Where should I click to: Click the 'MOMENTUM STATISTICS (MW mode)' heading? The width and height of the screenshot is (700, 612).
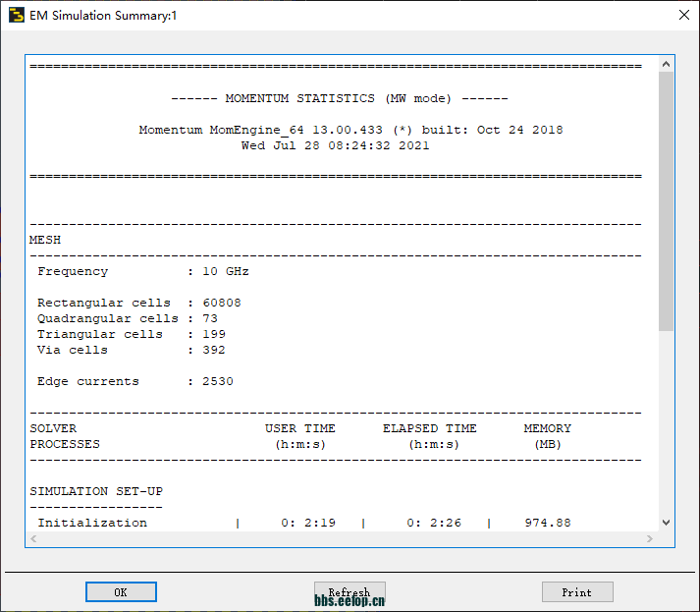click(x=340, y=98)
